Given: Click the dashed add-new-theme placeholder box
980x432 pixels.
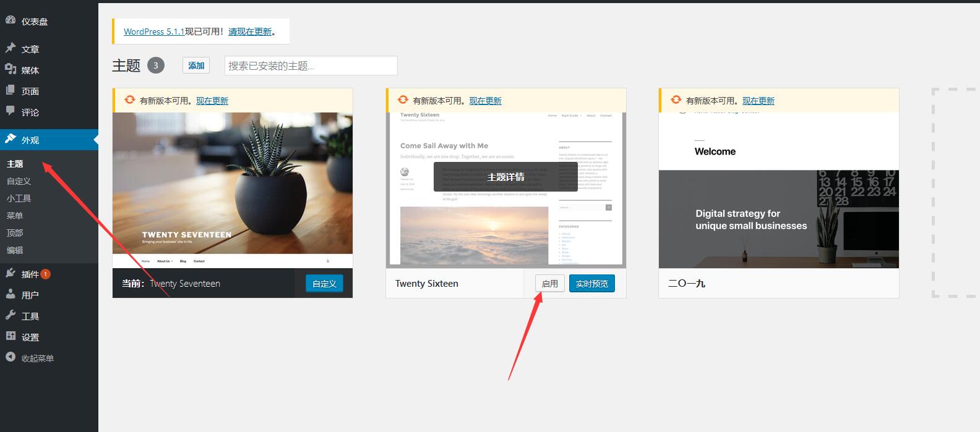Looking at the screenshot, I should [956, 193].
